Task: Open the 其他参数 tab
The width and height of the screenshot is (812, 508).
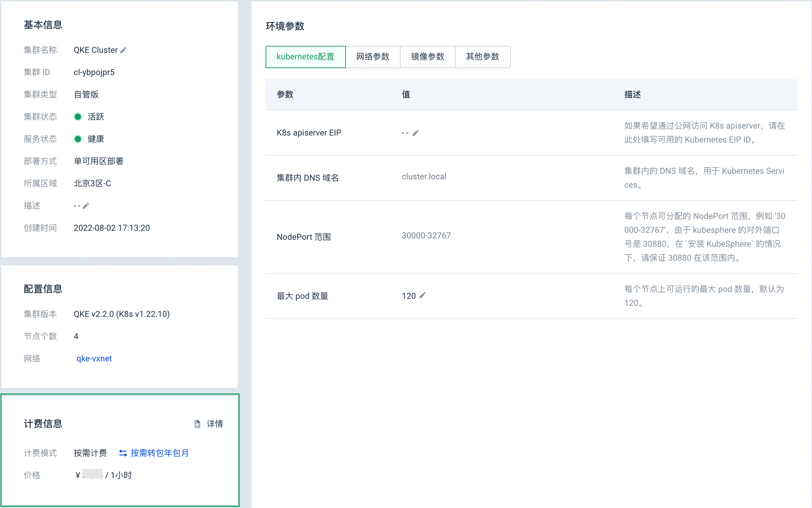Action: 483,57
